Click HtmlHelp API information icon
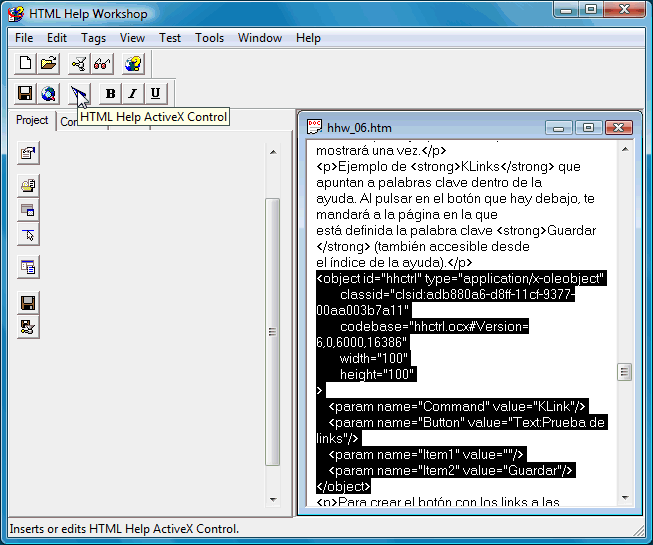The image size is (653, 545). (x=28, y=235)
